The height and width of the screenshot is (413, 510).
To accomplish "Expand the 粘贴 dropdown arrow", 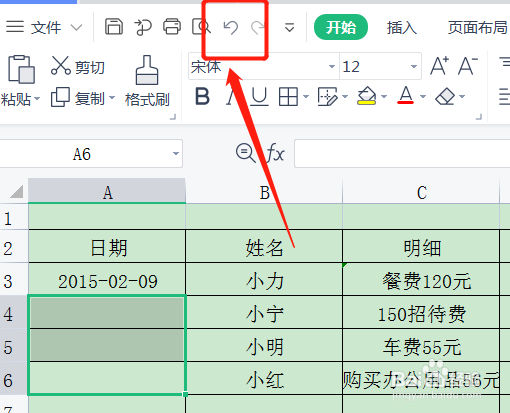I will (x=37, y=99).
